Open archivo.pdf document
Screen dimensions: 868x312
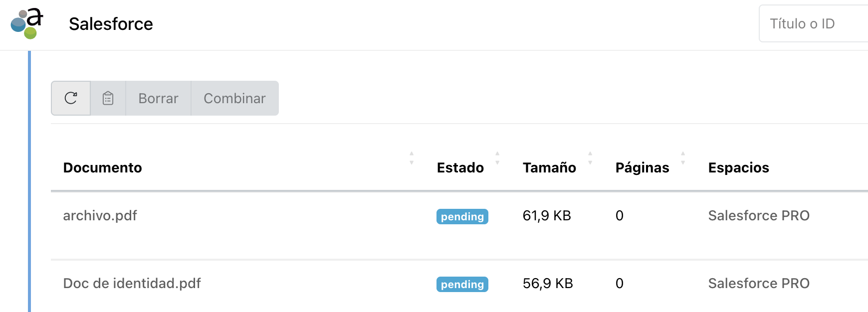pos(100,215)
